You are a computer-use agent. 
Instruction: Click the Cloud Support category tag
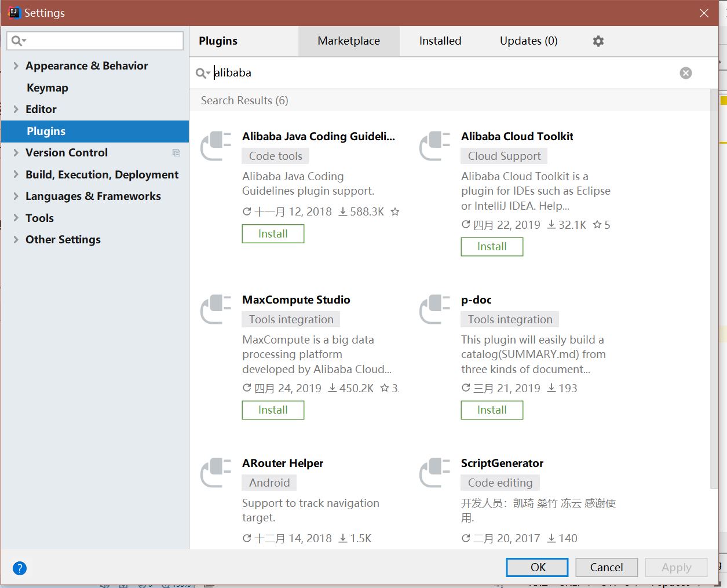[505, 156]
